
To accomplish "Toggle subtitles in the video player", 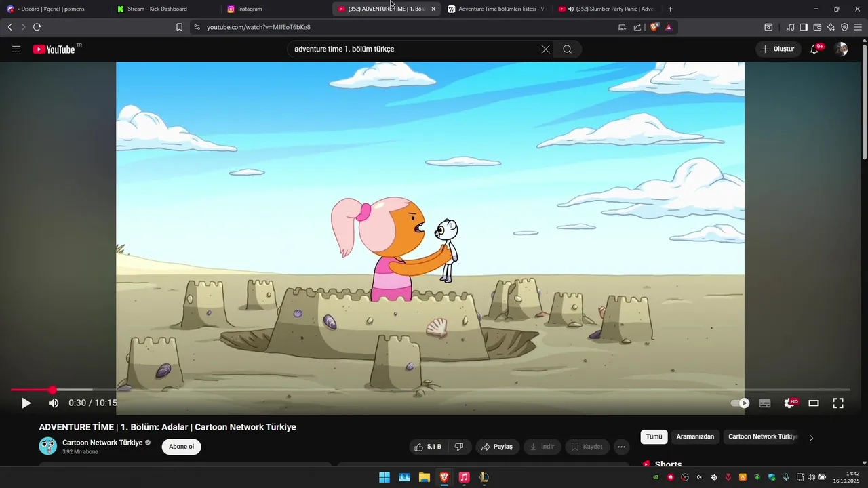I will click(x=765, y=403).
